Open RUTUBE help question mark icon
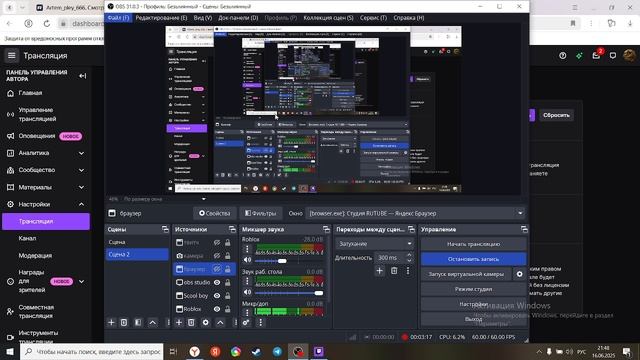 point(562,56)
